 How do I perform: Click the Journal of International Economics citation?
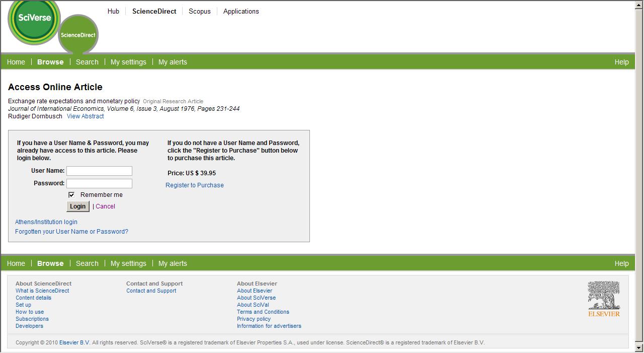[124, 109]
